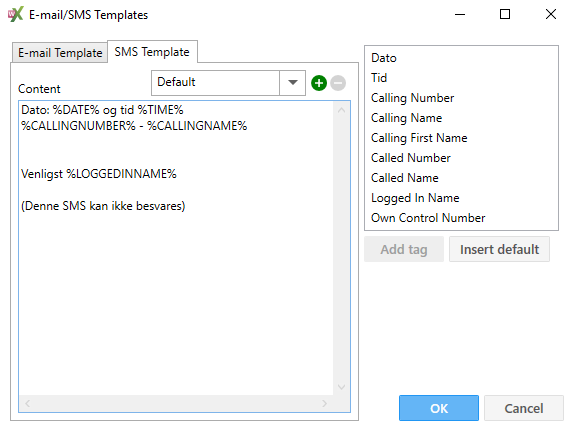This screenshot has width=574, height=430.
Task: Click the Cancel button
Action: coord(524,408)
